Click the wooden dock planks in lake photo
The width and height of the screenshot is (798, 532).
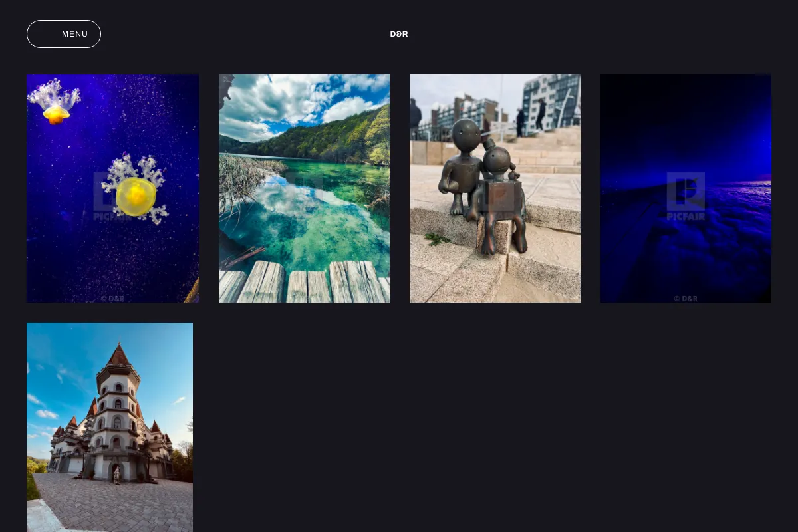[304, 281]
